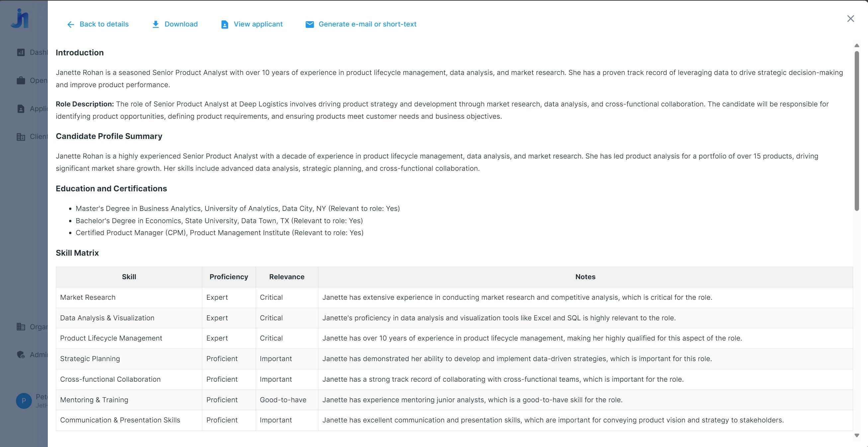
Task: Click the Open jobs briefcase icon
Action: (x=21, y=81)
